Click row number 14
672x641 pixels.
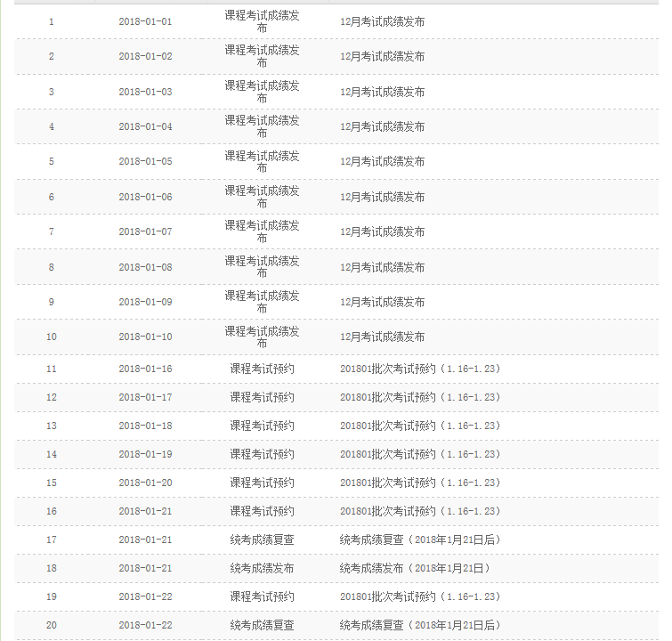[51, 454]
